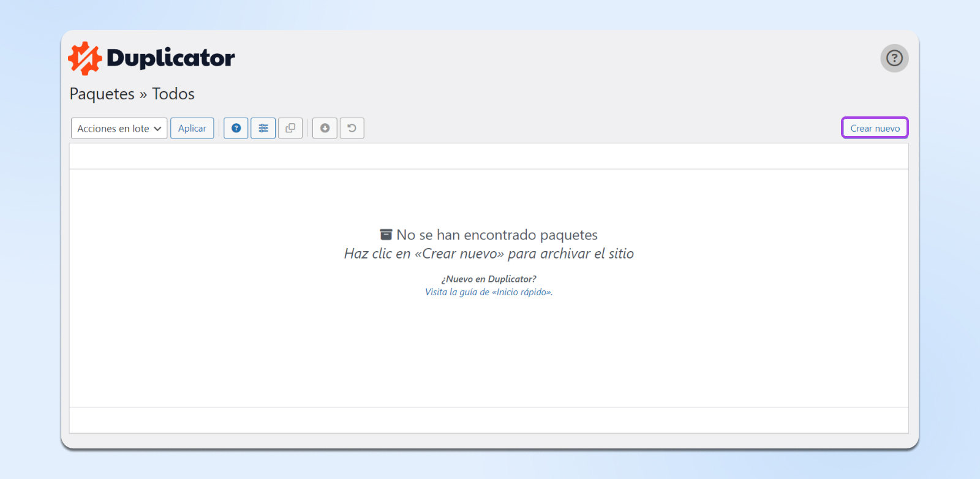Click the Duplicator gear logo icon

click(85, 58)
